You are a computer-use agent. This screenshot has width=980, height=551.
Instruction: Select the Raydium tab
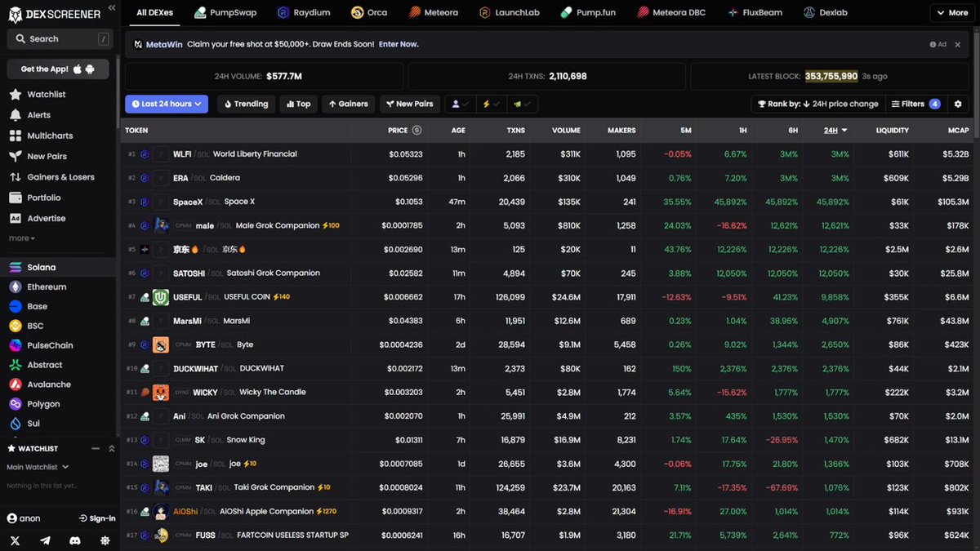click(x=305, y=13)
